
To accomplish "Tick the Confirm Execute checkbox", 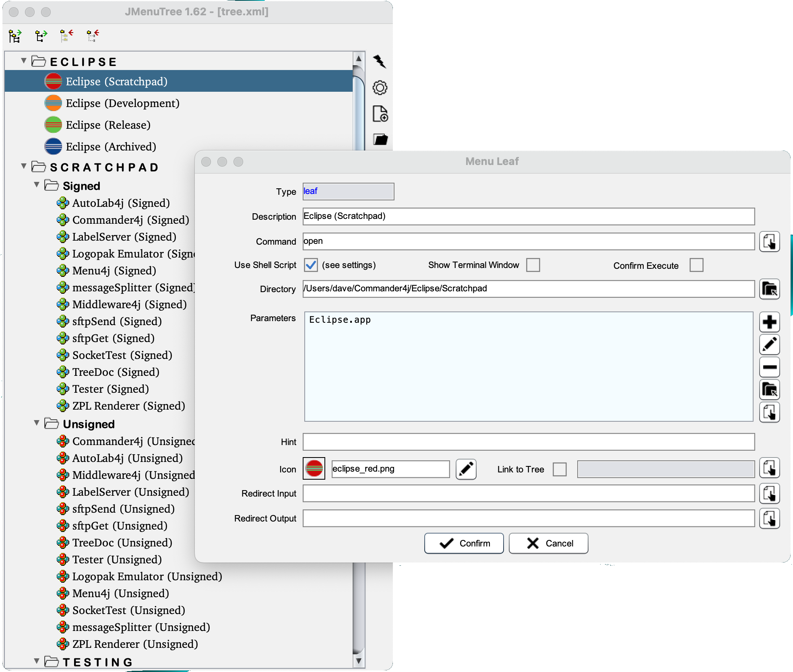I will pos(696,265).
